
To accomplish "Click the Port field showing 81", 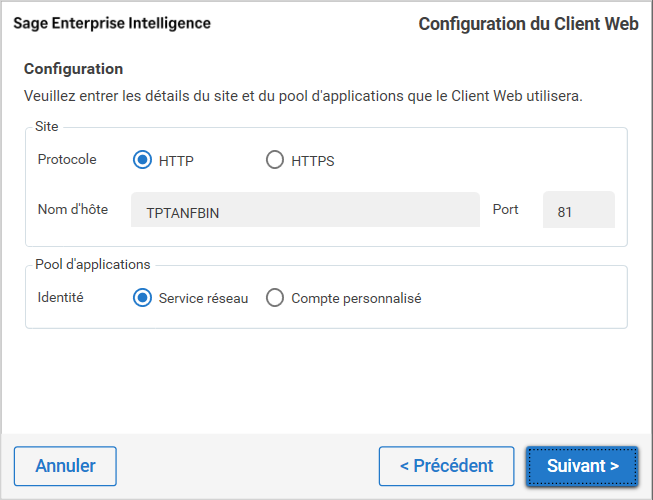I will point(578,211).
